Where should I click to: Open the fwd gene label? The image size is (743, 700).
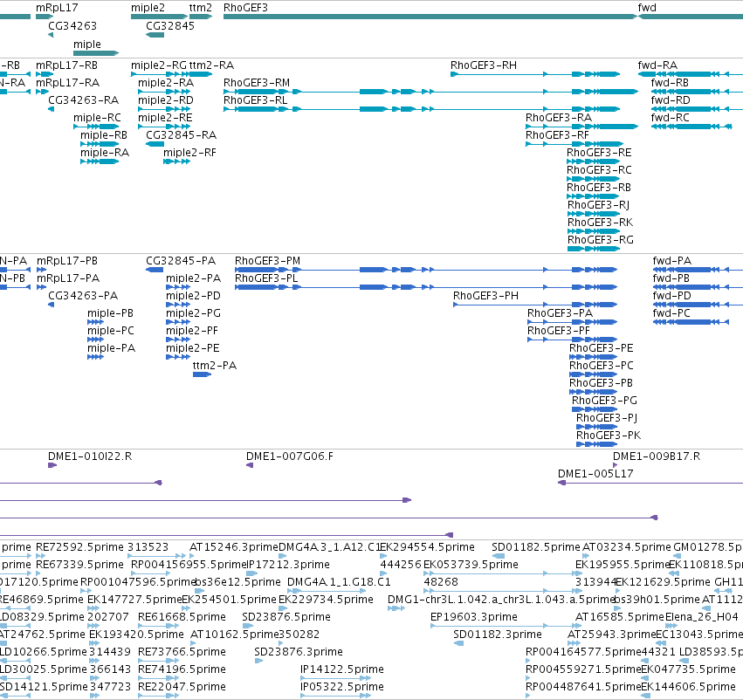pos(647,8)
